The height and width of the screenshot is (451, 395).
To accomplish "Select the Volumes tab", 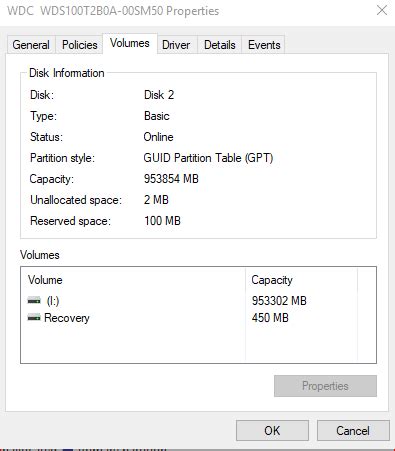I will pos(130,43).
